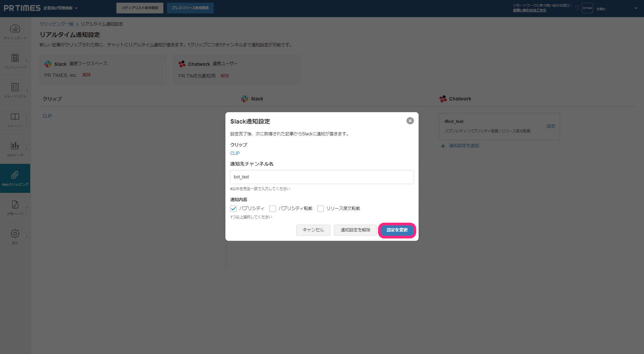
Task: Click the company avatar thumbnail in header
Action: coord(587,8)
